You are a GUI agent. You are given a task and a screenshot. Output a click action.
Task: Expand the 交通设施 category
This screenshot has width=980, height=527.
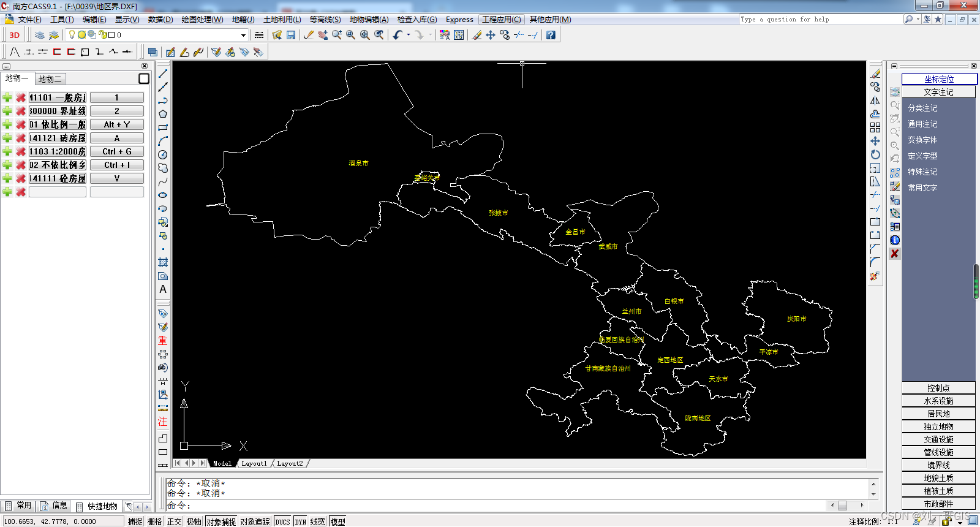938,439
